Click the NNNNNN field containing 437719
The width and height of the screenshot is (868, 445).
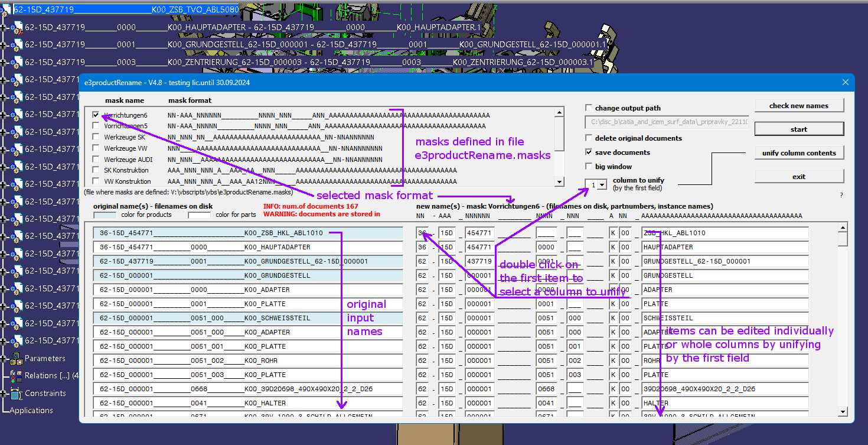(x=478, y=261)
